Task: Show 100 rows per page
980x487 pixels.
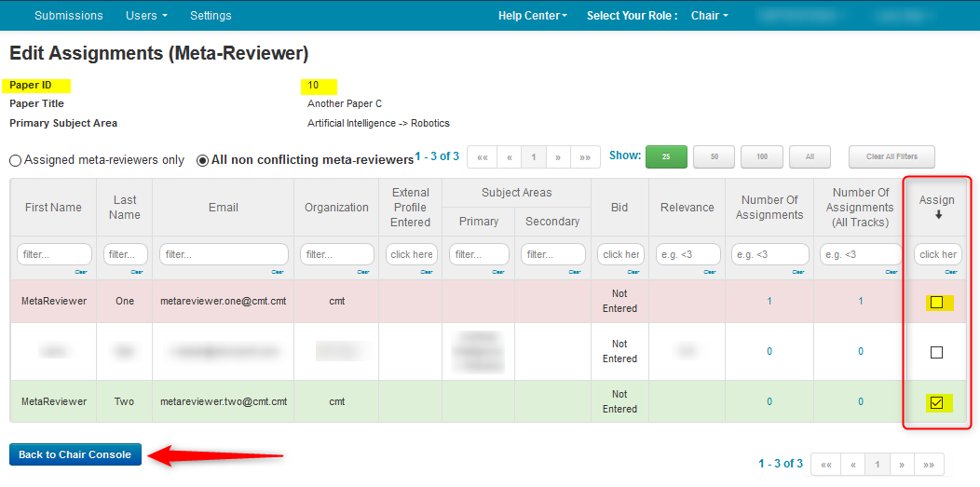Action: pyautogui.click(x=762, y=156)
